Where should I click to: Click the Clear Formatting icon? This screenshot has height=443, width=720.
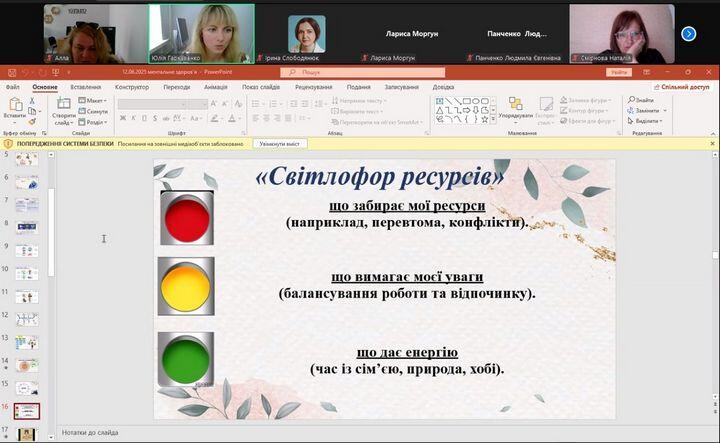(238, 104)
